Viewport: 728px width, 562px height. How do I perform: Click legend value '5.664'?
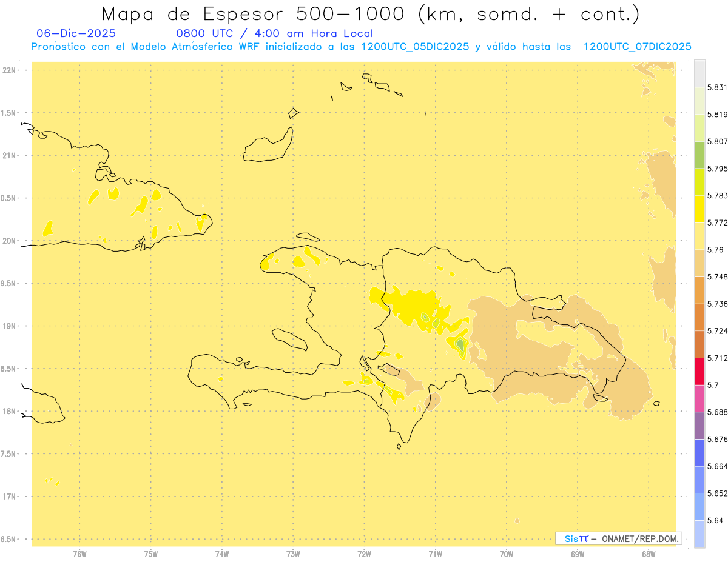point(718,466)
